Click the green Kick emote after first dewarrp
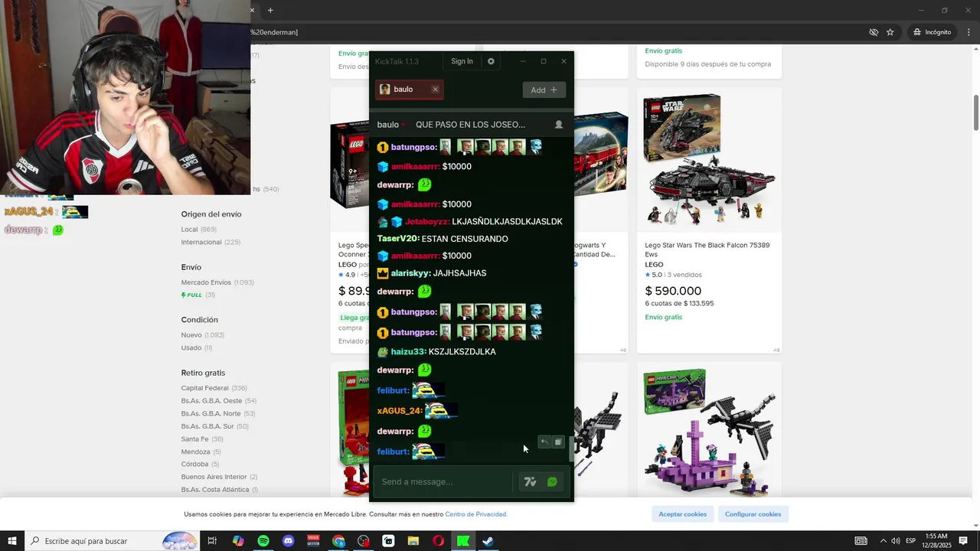 click(425, 184)
